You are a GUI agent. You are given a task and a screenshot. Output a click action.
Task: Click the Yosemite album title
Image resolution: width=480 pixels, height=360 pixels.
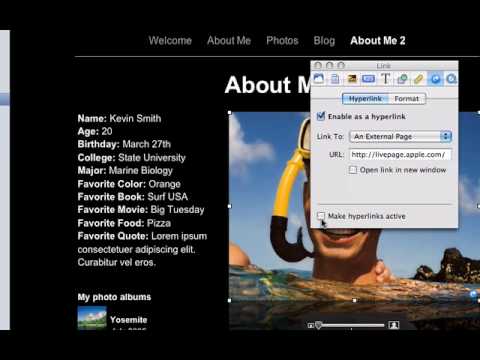point(129,320)
